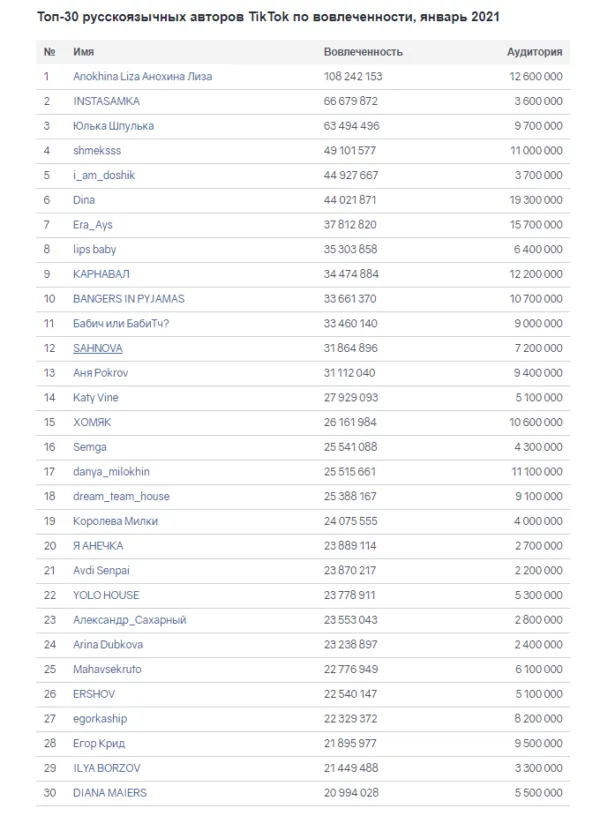Viewport: 600px width, 816px height.
Task: Select the Katy Vine link
Action: click(96, 398)
